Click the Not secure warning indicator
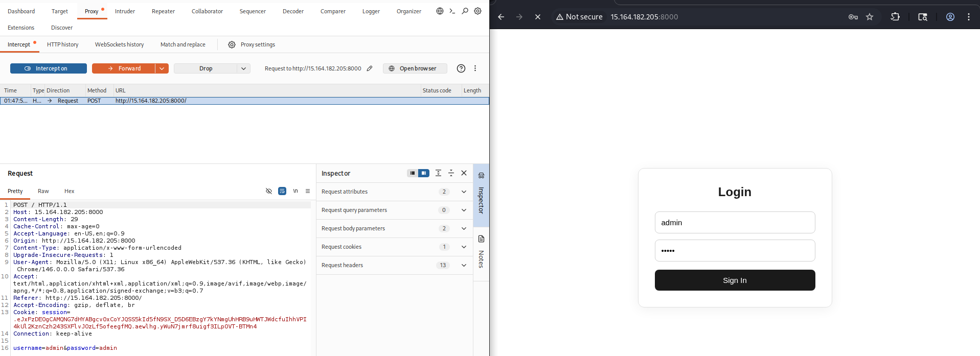This screenshot has width=980, height=356. [x=579, y=17]
